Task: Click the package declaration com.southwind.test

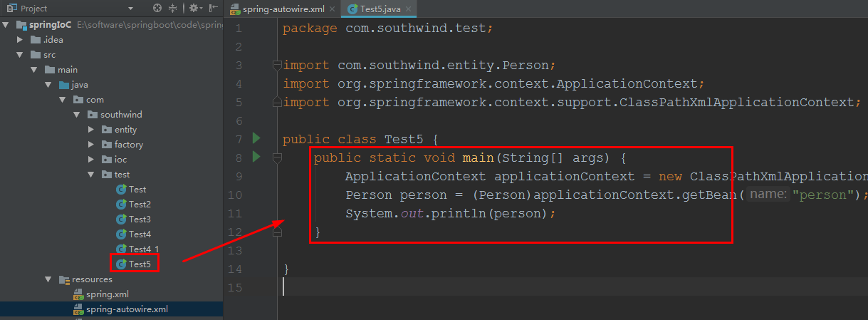Action: coord(414,29)
